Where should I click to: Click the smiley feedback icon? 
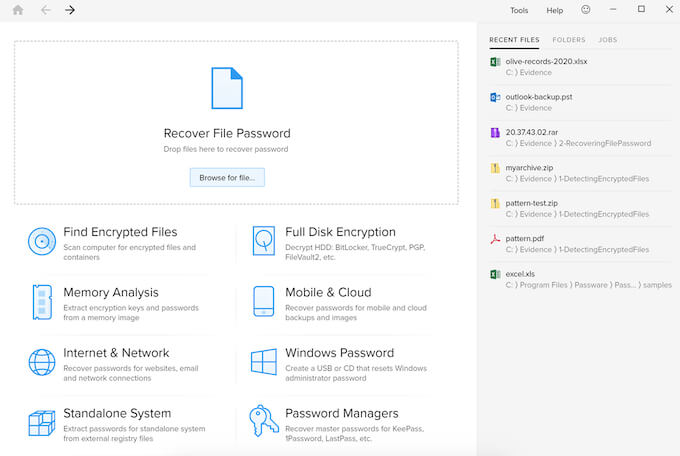click(x=585, y=10)
